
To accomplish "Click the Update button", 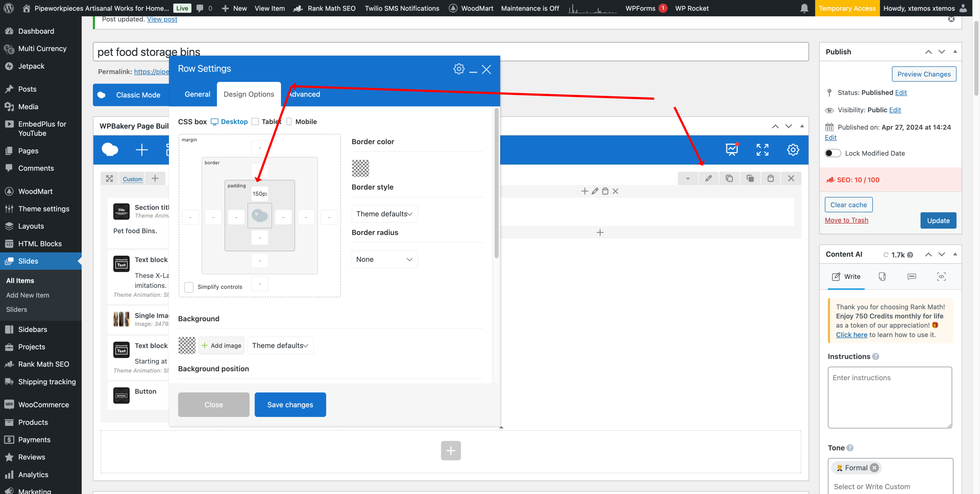I will point(938,221).
